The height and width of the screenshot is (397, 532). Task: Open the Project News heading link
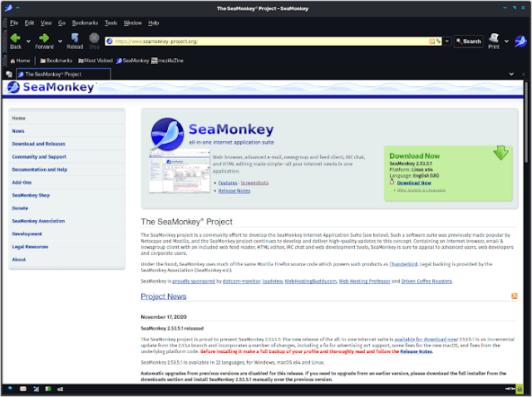[x=163, y=297]
